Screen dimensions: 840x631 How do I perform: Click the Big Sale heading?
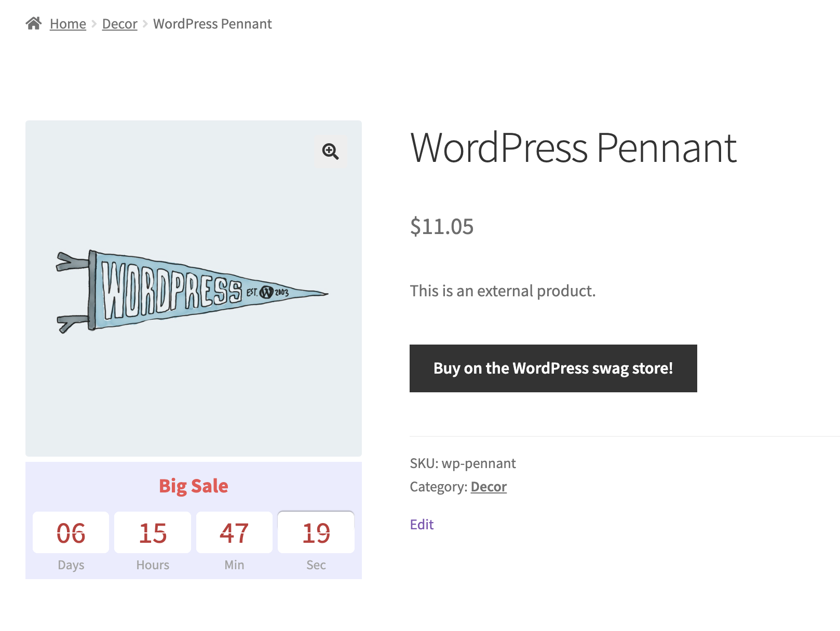(194, 486)
